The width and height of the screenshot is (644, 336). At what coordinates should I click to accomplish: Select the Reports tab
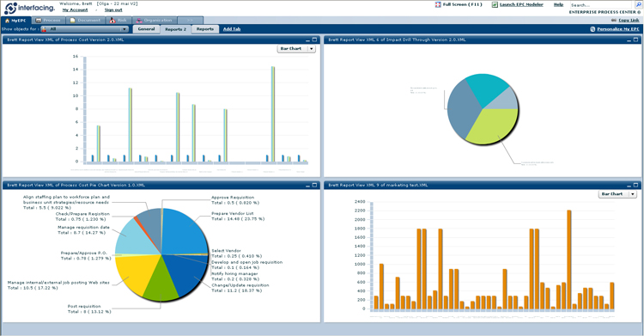(x=204, y=29)
